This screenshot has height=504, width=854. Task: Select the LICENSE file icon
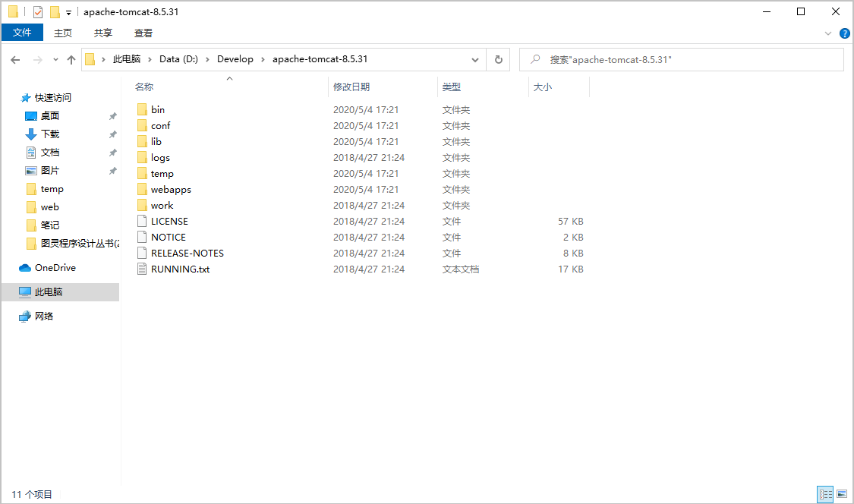[x=142, y=221]
